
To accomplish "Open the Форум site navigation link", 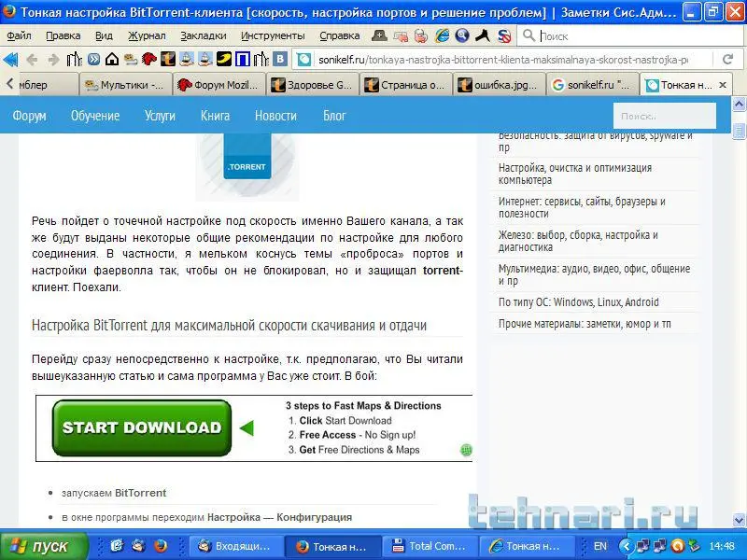I will (29, 115).
